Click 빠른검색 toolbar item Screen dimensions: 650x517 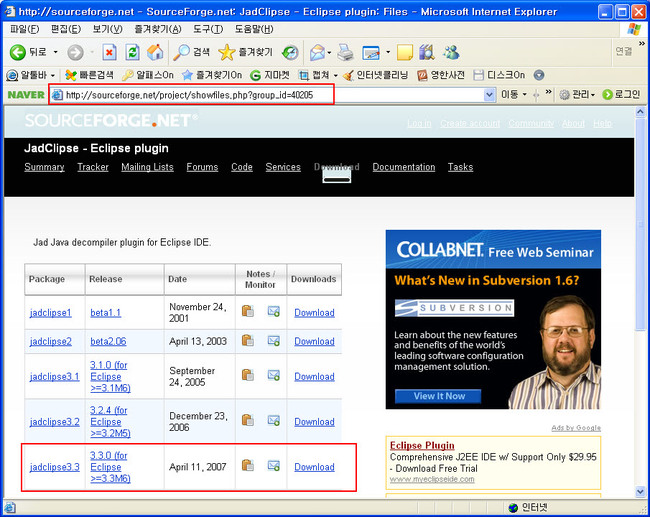[x=90, y=75]
